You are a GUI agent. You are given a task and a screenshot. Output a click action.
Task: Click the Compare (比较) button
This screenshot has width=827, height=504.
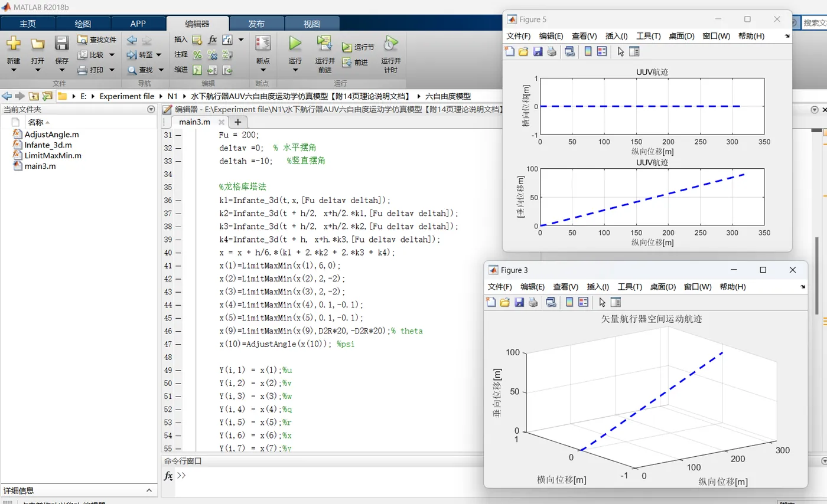click(91, 55)
